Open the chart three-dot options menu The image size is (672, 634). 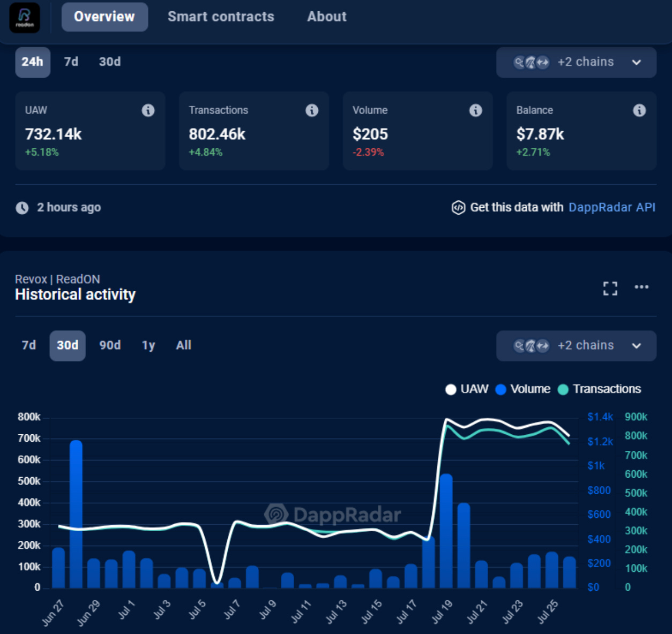(x=641, y=287)
